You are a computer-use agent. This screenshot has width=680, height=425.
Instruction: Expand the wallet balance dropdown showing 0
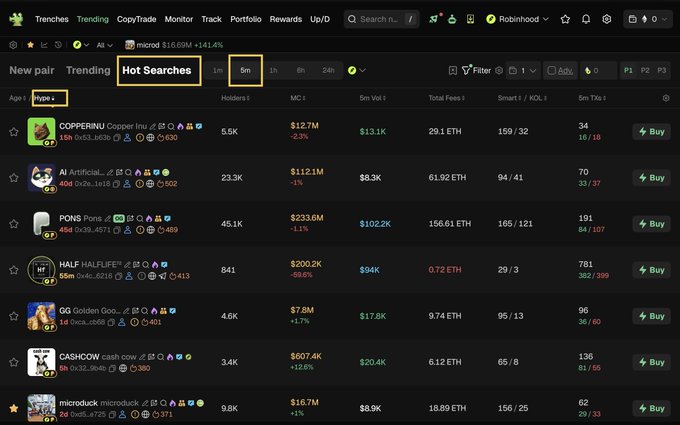pyautogui.click(x=648, y=19)
